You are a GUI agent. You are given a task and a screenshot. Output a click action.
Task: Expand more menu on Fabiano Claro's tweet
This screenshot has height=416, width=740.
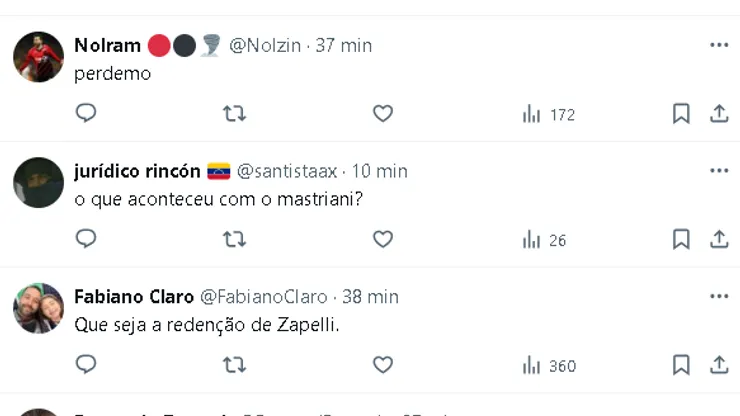(719, 296)
